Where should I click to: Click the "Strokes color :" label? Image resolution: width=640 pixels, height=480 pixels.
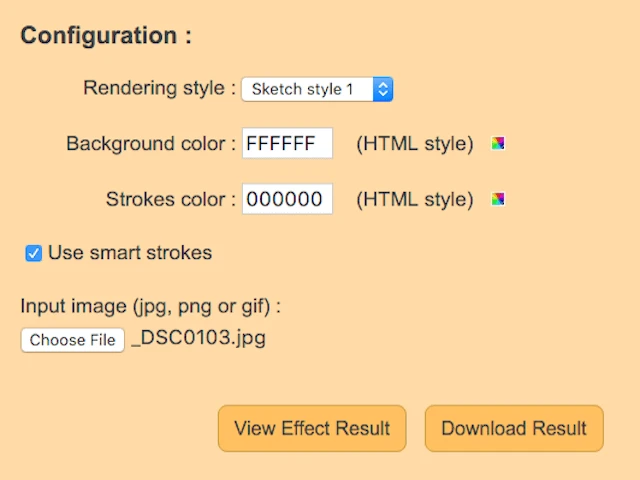pyautogui.click(x=171, y=199)
